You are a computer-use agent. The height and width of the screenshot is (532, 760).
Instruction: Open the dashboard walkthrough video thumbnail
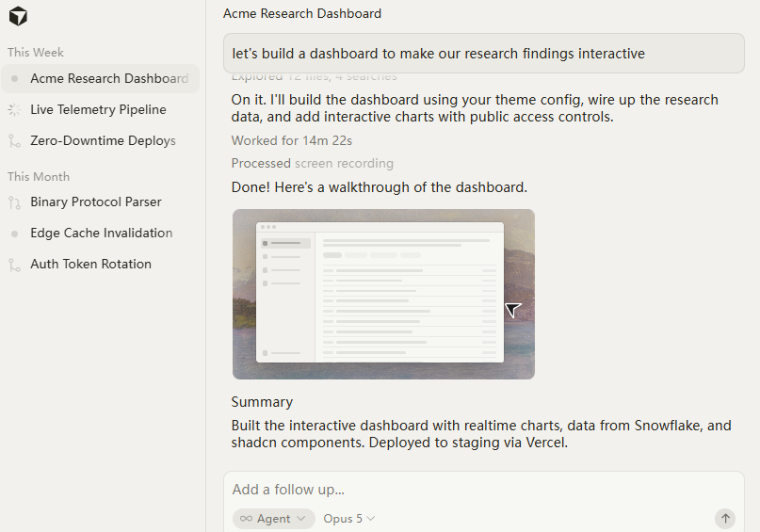pos(383,294)
